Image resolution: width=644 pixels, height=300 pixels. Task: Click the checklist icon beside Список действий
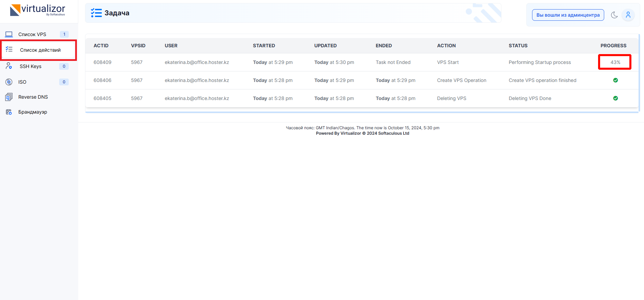(9, 50)
